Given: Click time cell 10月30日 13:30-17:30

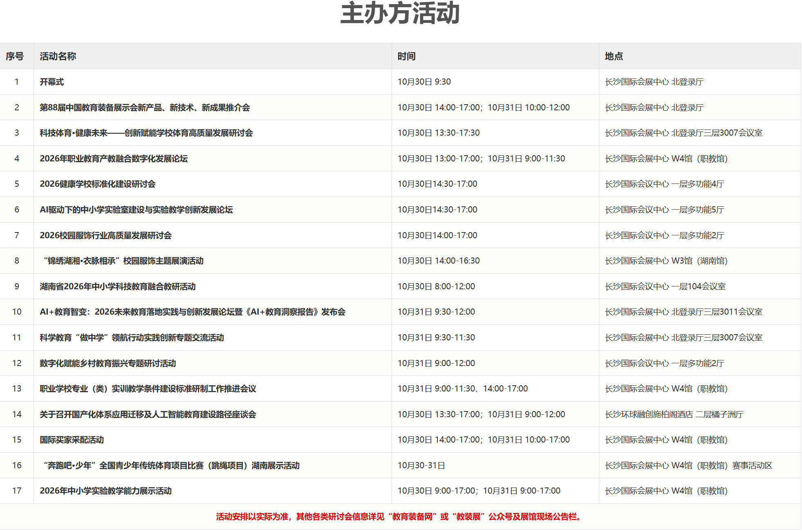Looking at the screenshot, I should [438, 133].
